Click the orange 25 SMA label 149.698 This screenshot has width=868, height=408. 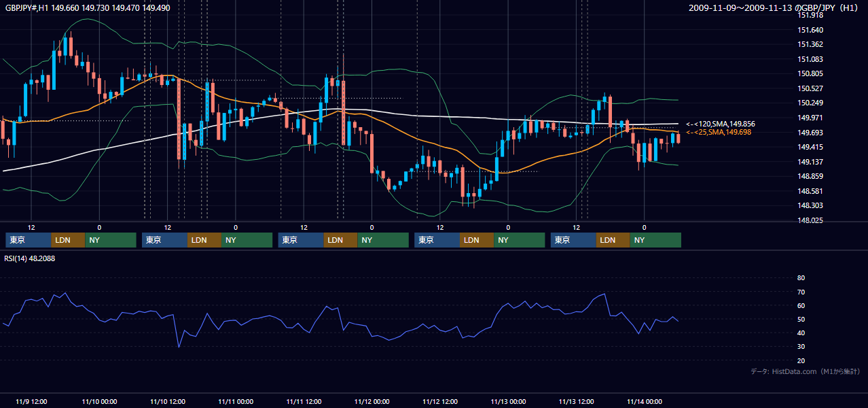(719, 132)
